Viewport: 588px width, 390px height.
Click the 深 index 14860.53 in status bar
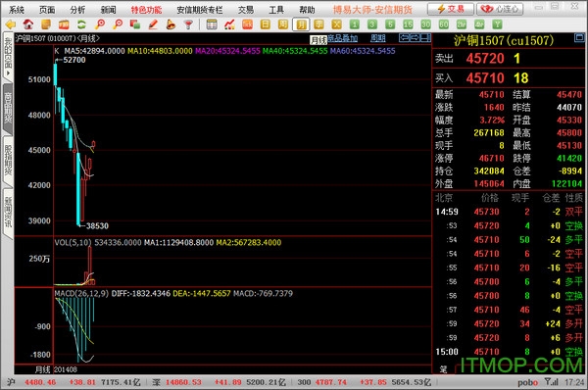pos(183,382)
